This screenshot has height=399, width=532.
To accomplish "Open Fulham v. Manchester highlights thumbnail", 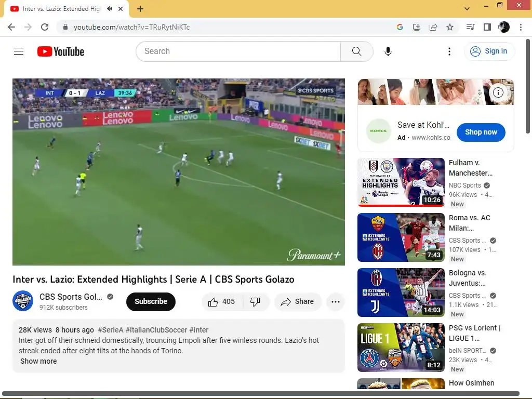I will 401,182.
